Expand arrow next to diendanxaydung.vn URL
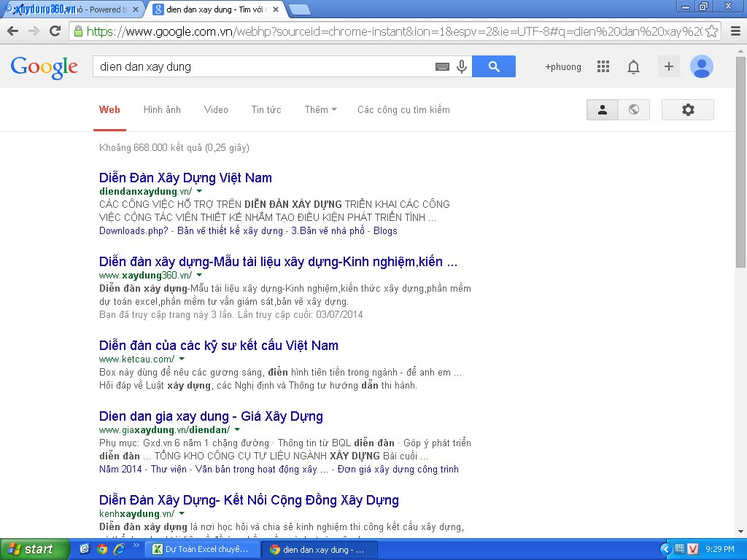 tap(199, 191)
